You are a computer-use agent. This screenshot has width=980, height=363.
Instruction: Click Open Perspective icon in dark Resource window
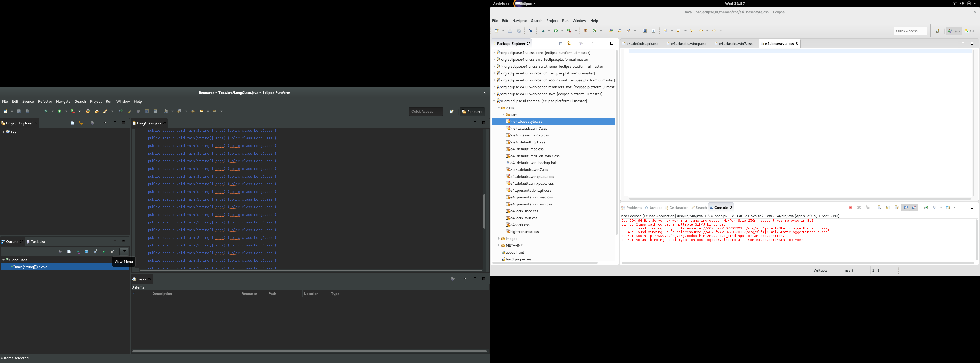451,112
